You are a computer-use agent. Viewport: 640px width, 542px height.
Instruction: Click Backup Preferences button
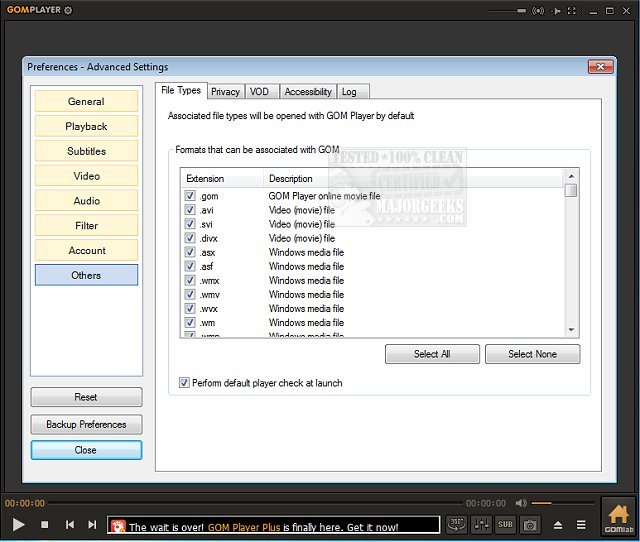coord(86,424)
